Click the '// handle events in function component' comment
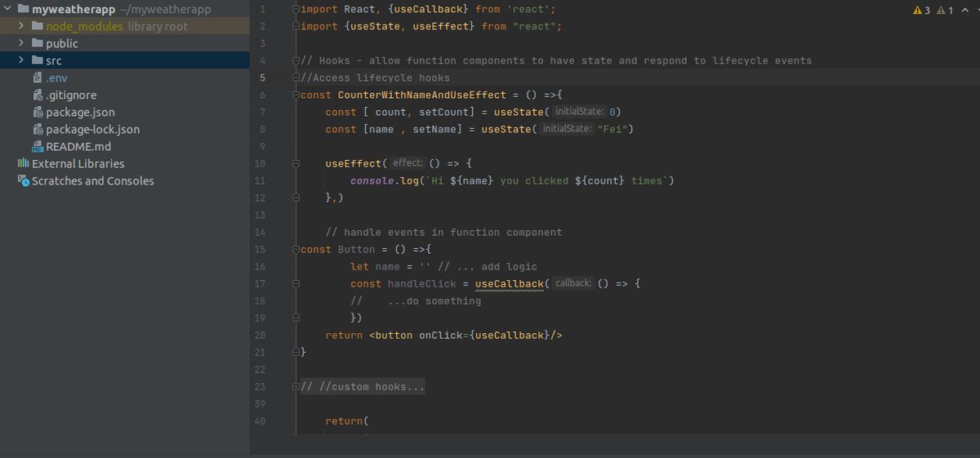Viewport: 980px width, 458px height. 443,232
